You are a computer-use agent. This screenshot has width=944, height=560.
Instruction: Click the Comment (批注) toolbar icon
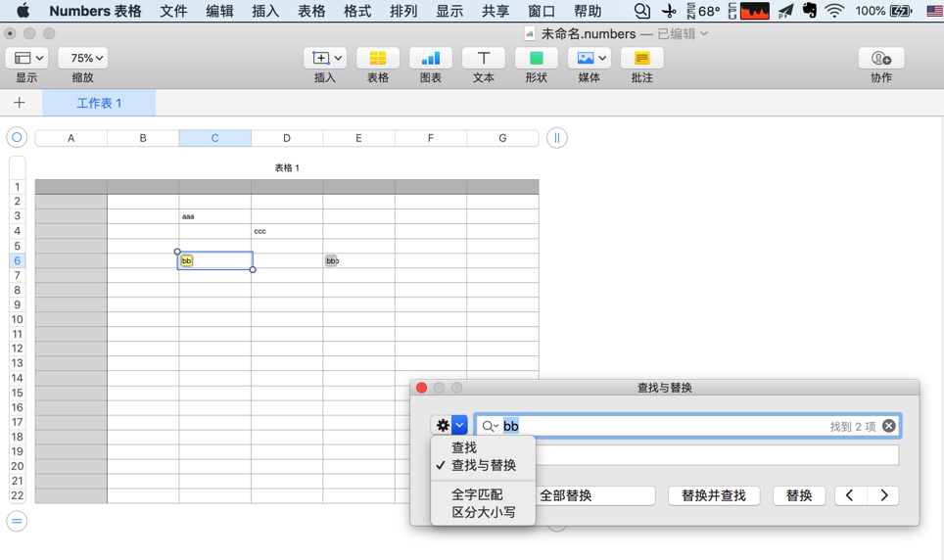point(641,58)
